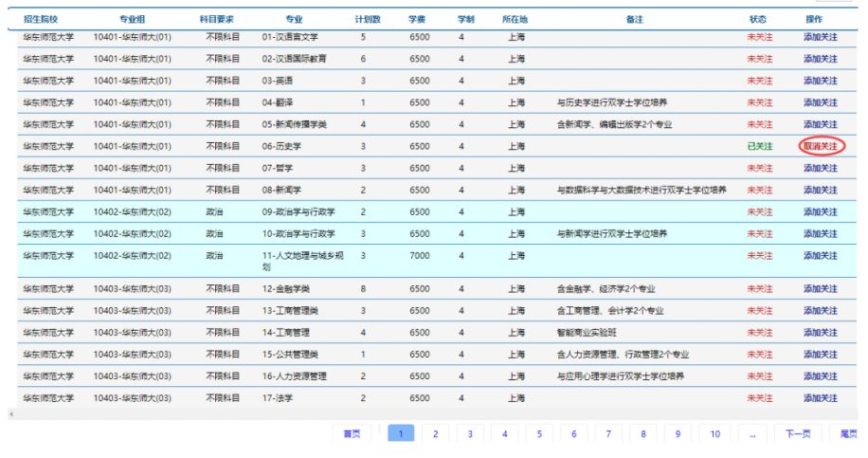Click 添加关注 for 08-新闻学
This screenshot has height=458, width=868.
click(x=821, y=190)
